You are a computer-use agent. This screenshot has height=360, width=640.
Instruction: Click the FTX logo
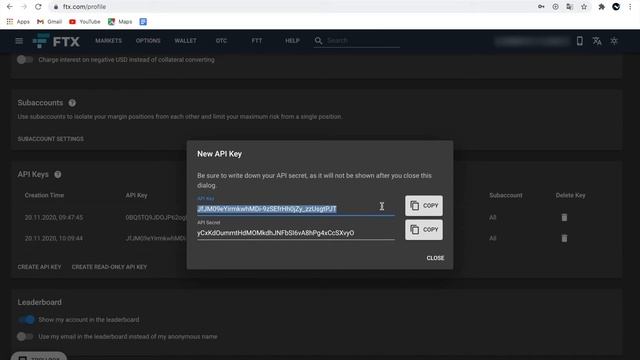56,41
